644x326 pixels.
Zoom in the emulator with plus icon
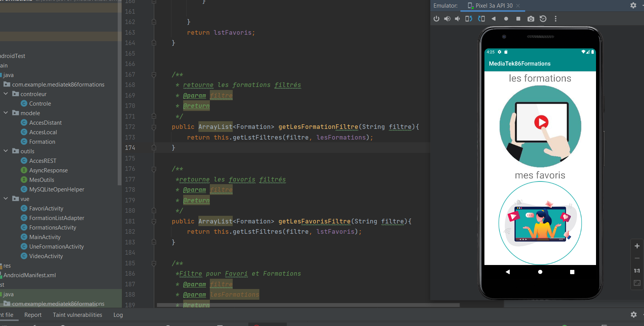coord(637,246)
